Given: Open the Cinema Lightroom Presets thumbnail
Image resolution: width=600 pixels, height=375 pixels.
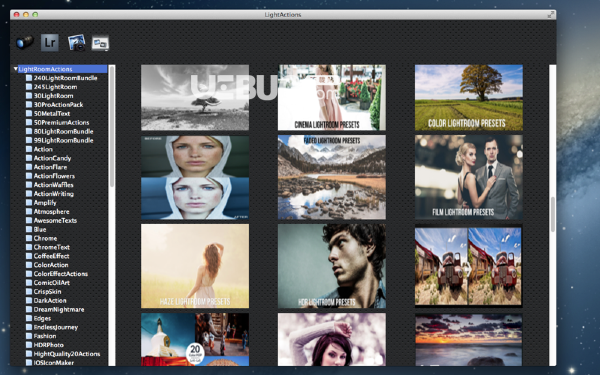Looking at the screenshot, I should 332,98.
